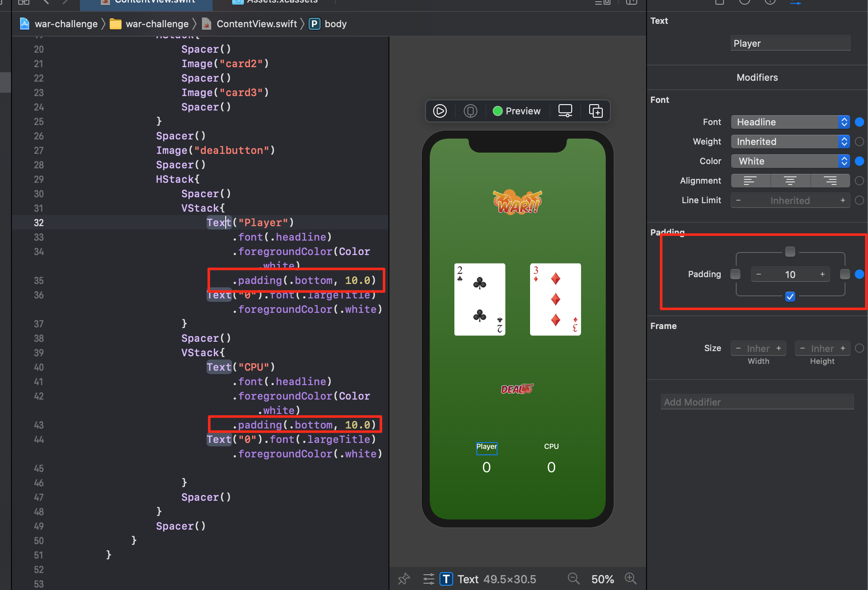Select body in the jump bar
Viewport: 868px width, 590px height.
pyautogui.click(x=335, y=24)
